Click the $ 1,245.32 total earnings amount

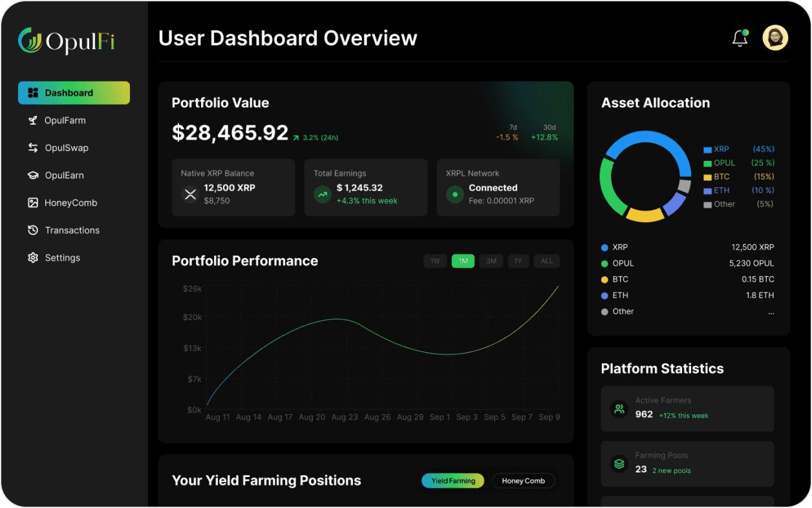tap(359, 188)
